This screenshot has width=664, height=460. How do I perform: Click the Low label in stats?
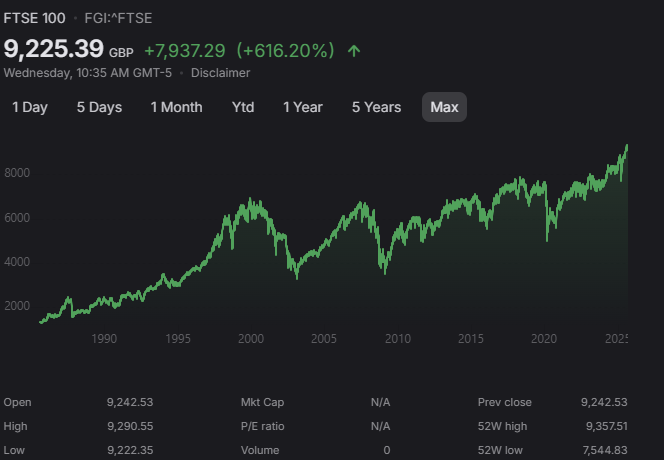point(14,450)
